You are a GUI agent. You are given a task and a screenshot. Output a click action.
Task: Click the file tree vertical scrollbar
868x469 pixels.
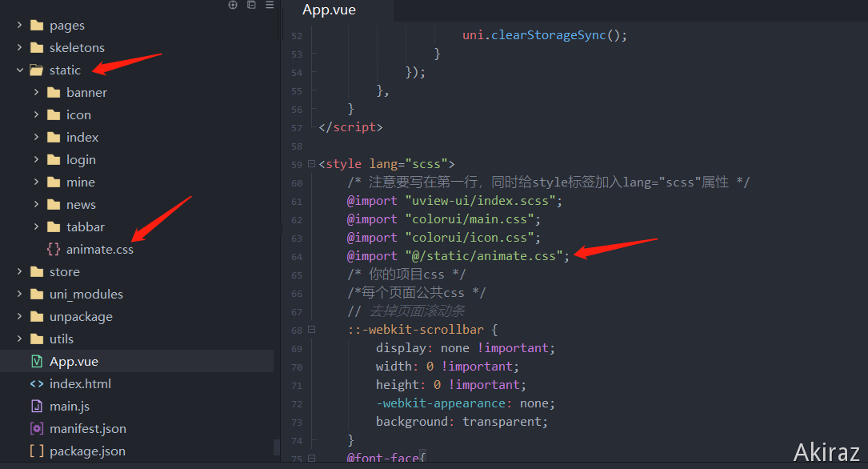[277, 447]
